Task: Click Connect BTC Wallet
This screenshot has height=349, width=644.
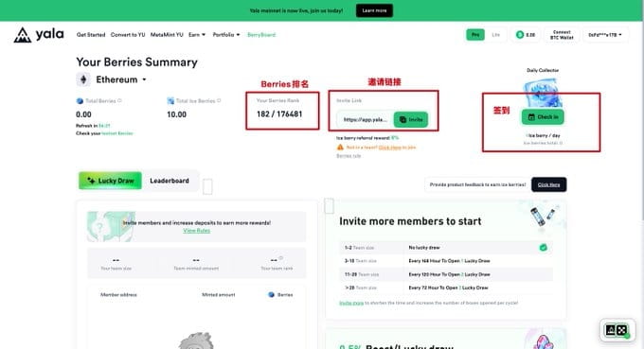Action: (x=562, y=35)
